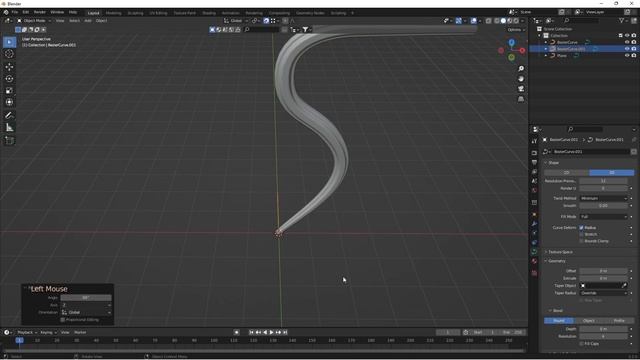Choose the Rotate tool
The width and height of the screenshot is (640, 360).
pos(9,78)
